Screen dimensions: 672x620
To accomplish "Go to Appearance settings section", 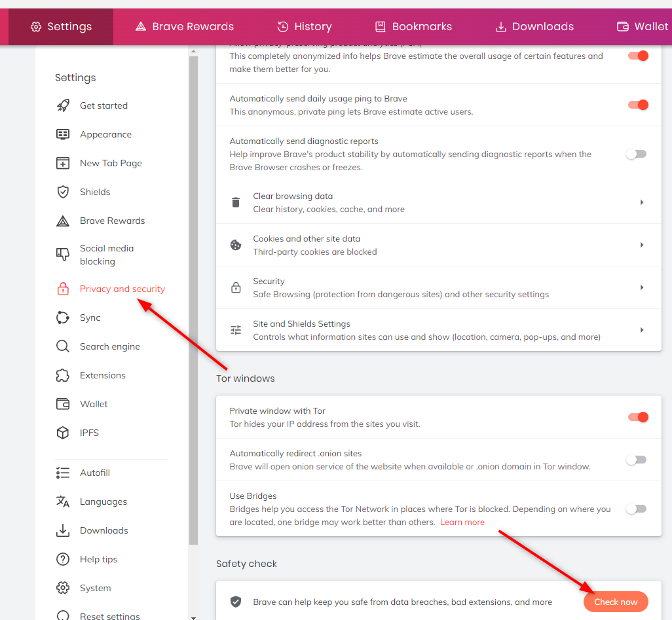I will pos(106,134).
